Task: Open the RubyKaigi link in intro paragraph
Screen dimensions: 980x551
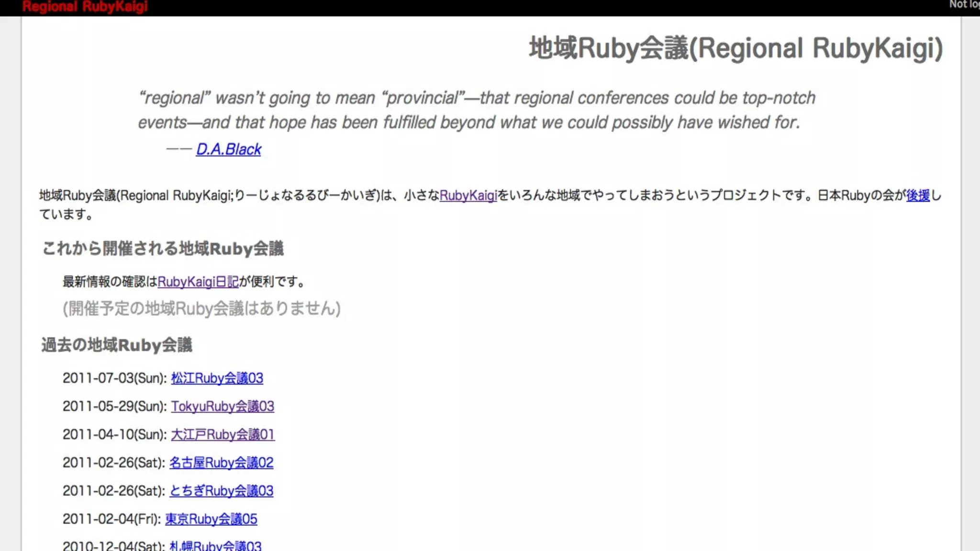Action: [468, 195]
